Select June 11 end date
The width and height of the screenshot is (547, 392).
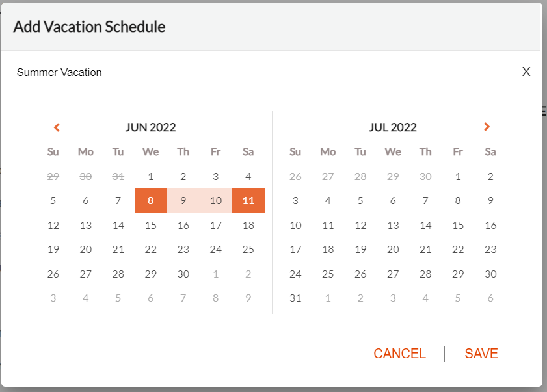[248, 200]
